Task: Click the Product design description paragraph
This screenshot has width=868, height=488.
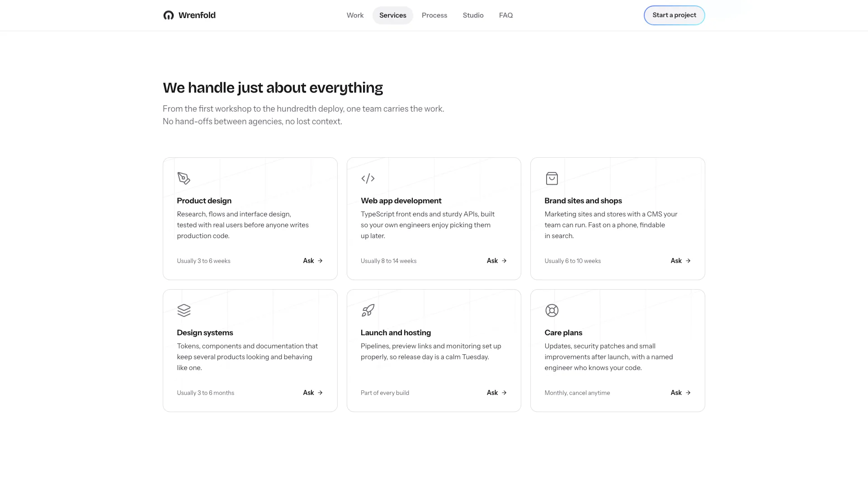Action: click(243, 225)
